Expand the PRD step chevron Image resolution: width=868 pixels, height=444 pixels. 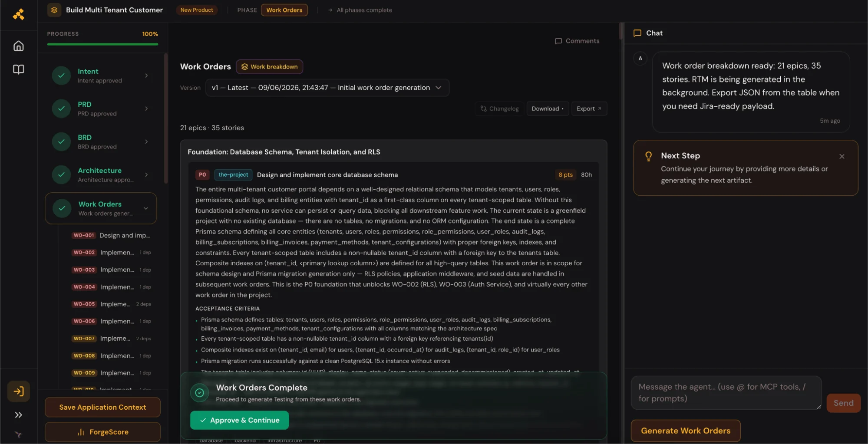pos(146,109)
